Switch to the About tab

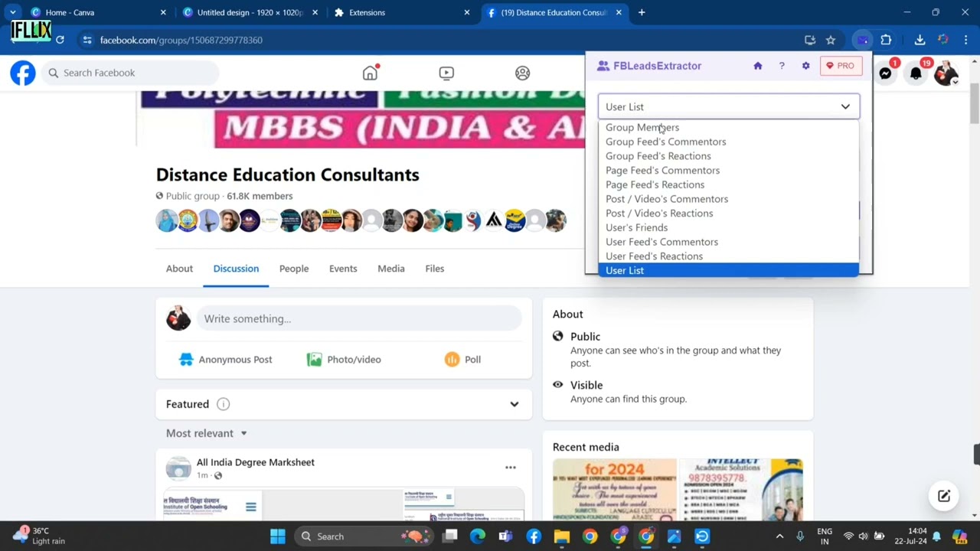pyautogui.click(x=179, y=269)
